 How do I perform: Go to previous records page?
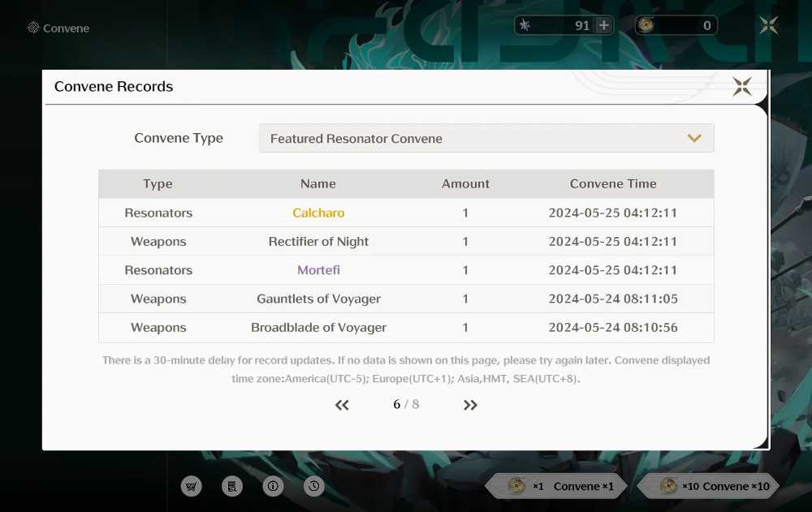pyautogui.click(x=342, y=405)
